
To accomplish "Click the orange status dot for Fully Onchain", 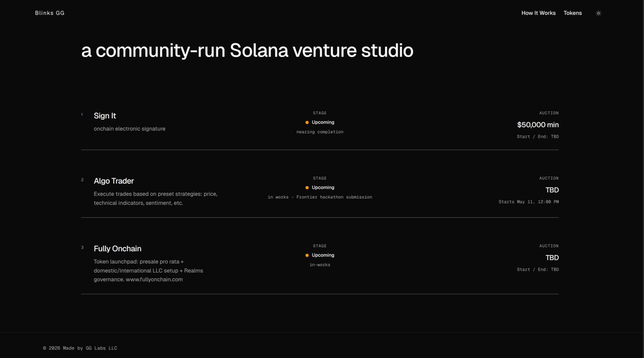I will tap(307, 255).
